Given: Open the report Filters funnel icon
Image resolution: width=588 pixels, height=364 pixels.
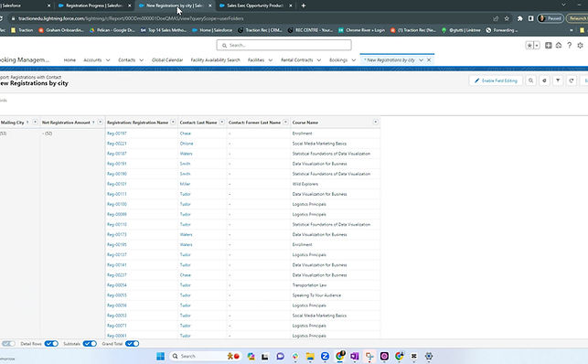Looking at the screenshot, I should click(x=558, y=80).
